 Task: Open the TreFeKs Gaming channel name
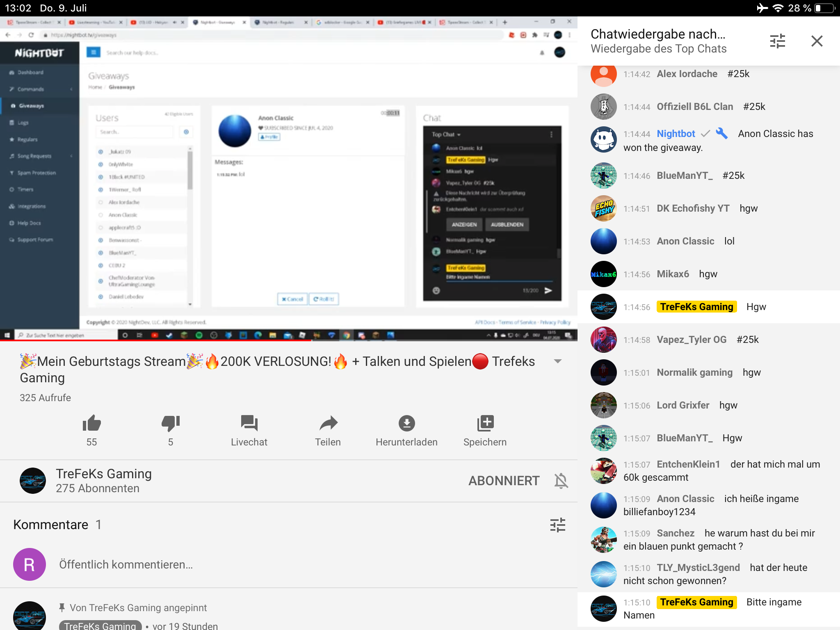104,474
